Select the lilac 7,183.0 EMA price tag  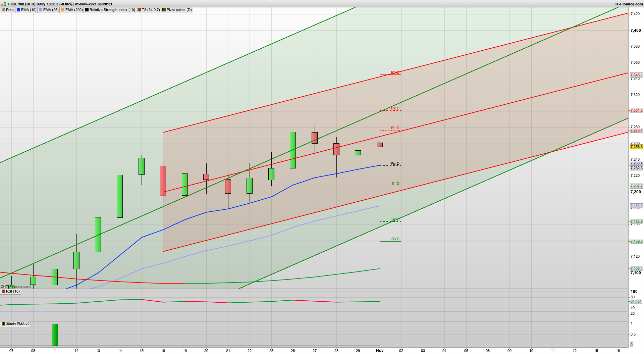click(x=636, y=206)
